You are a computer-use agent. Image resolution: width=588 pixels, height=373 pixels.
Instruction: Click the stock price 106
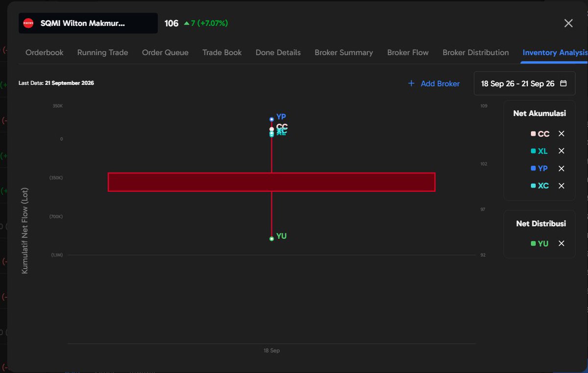(x=171, y=23)
